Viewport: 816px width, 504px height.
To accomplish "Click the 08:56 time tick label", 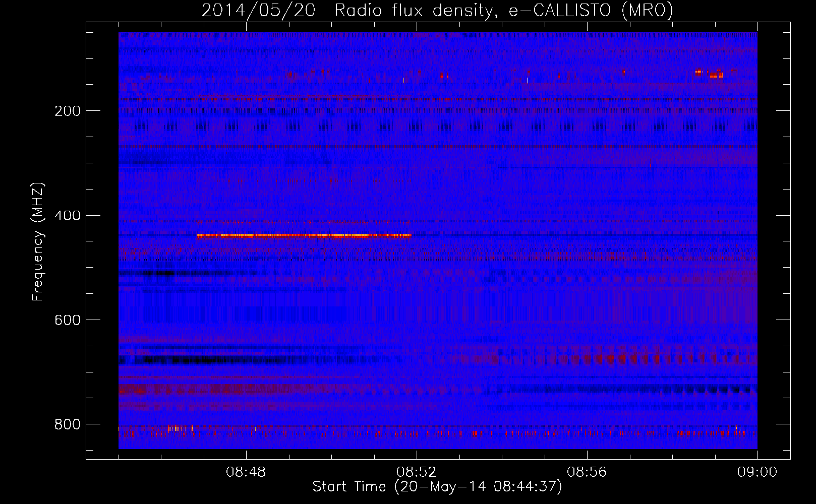I will pos(587,472).
